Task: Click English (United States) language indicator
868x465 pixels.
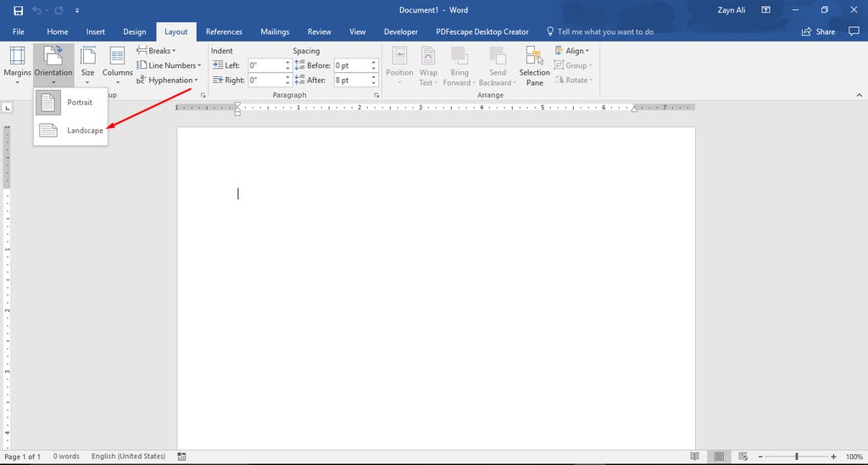Action: coord(129,457)
